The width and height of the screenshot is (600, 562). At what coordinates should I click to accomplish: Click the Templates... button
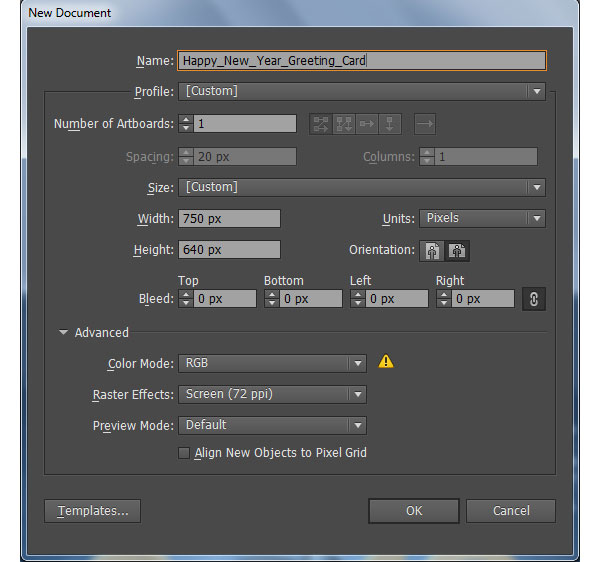click(x=93, y=511)
